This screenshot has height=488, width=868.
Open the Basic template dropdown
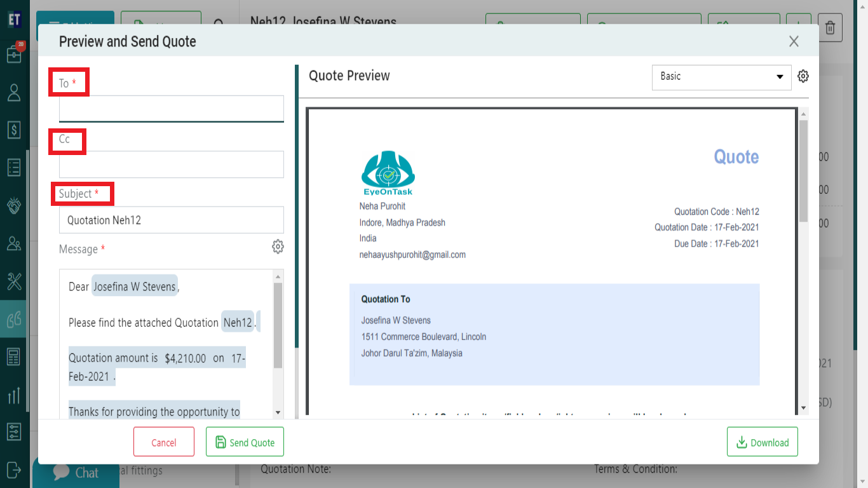click(722, 77)
